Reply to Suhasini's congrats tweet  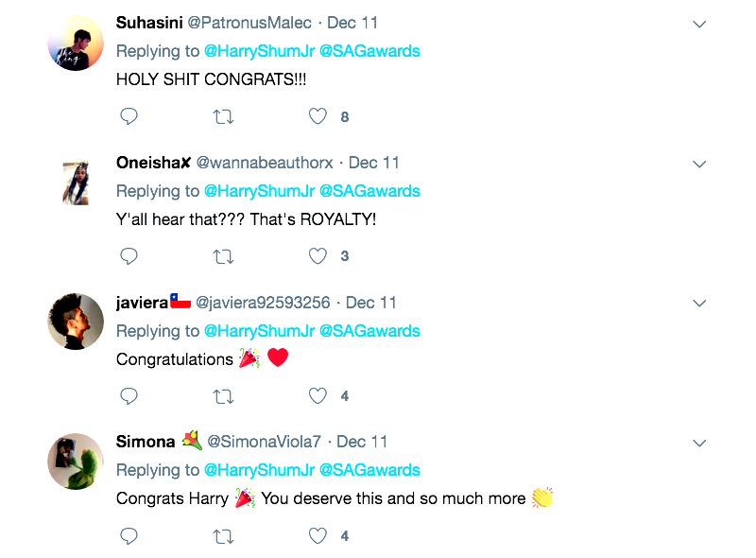(x=129, y=116)
